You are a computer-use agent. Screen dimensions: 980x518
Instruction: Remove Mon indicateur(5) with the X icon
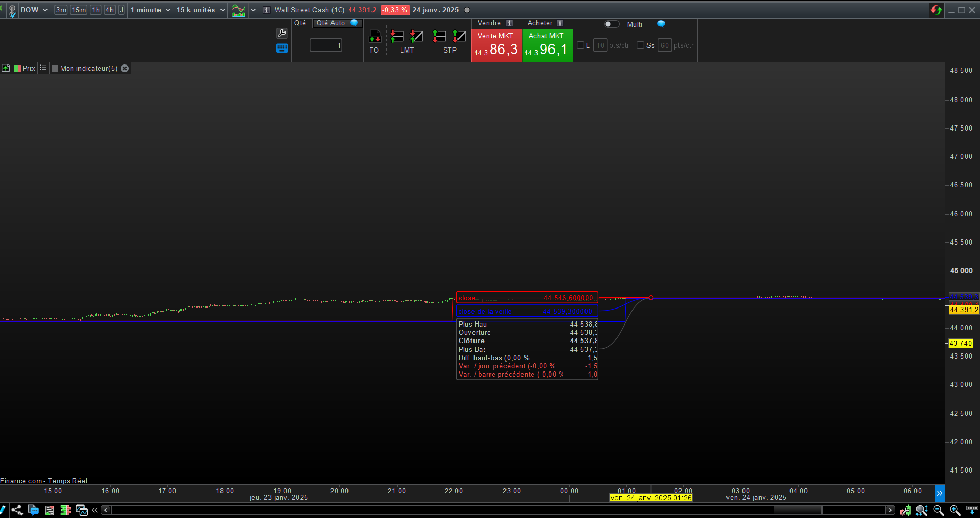[x=125, y=68]
